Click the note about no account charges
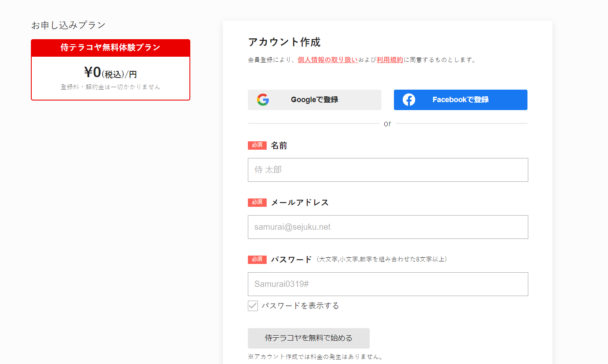This screenshot has height=364, width=608. (315, 356)
